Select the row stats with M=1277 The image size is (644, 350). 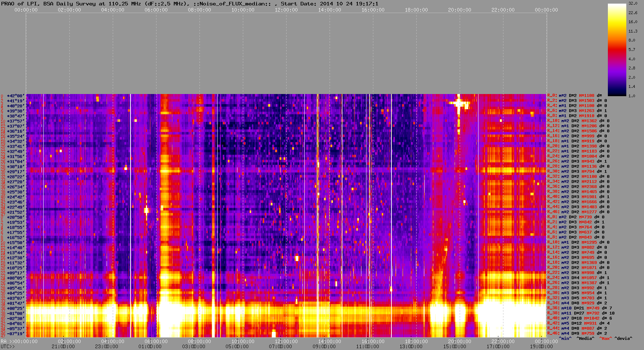tap(578, 212)
